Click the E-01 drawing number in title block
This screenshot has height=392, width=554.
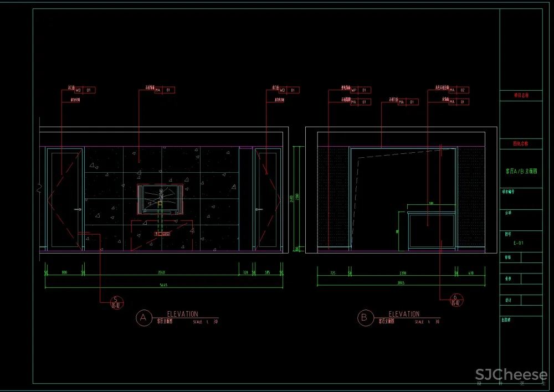click(518, 243)
